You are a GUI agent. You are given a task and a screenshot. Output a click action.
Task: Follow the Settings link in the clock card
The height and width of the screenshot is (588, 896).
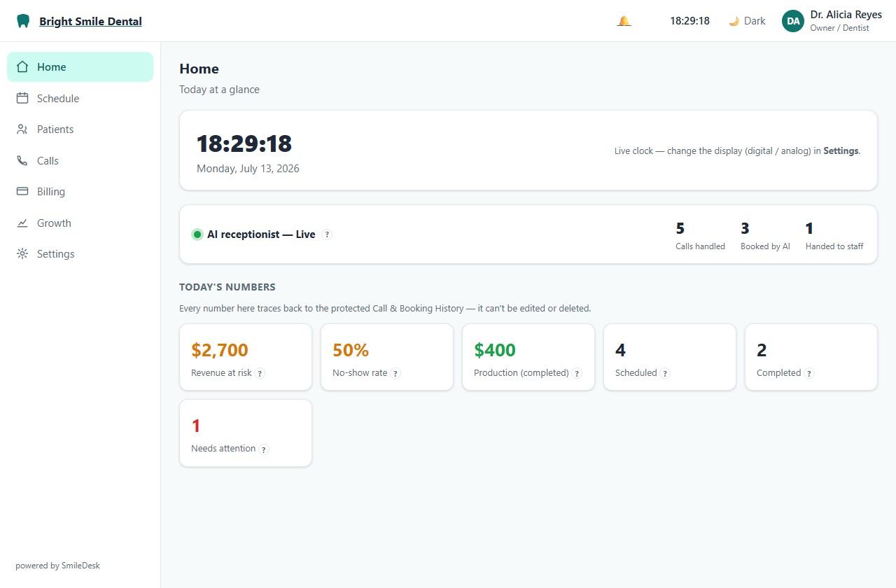tap(841, 150)
